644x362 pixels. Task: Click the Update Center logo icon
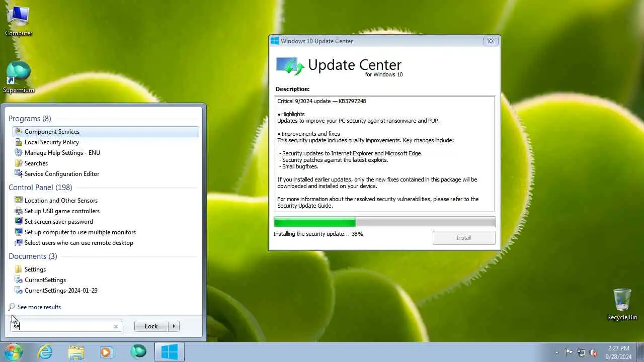pyautogui.click(x=290, y=66)
